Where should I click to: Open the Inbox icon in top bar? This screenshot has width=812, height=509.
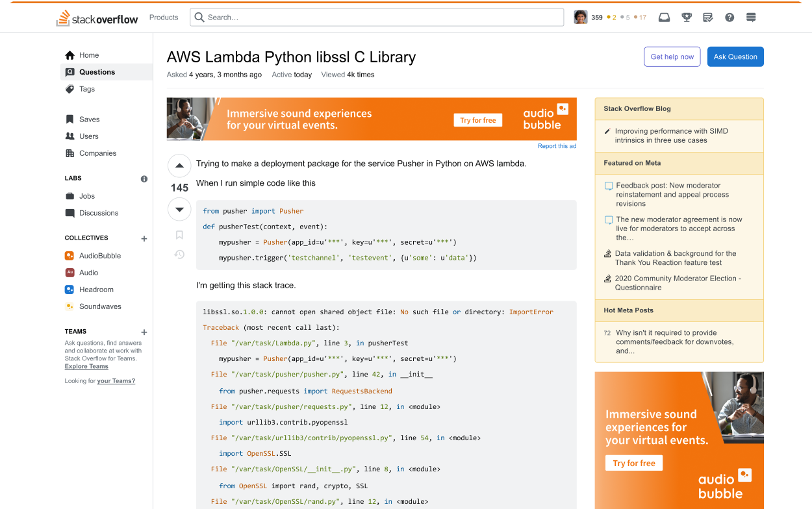664,18
